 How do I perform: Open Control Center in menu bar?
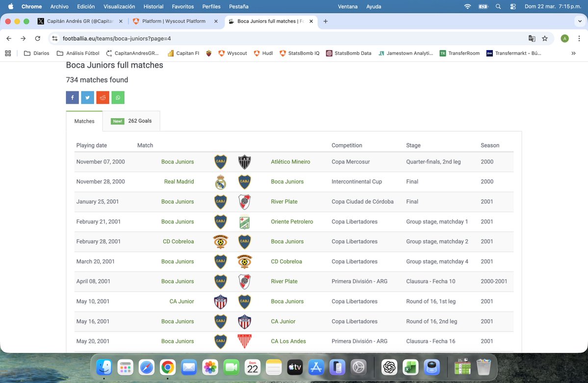[513, 6]
